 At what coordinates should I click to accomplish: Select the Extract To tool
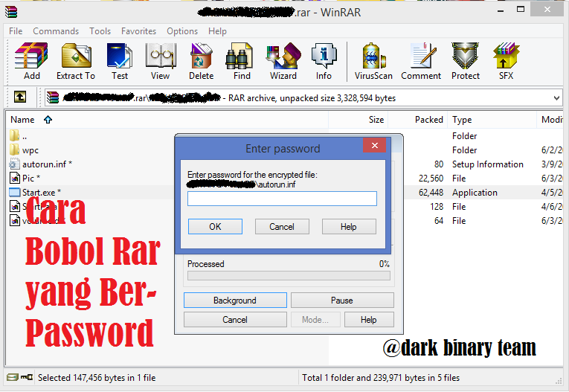[76, 60]
